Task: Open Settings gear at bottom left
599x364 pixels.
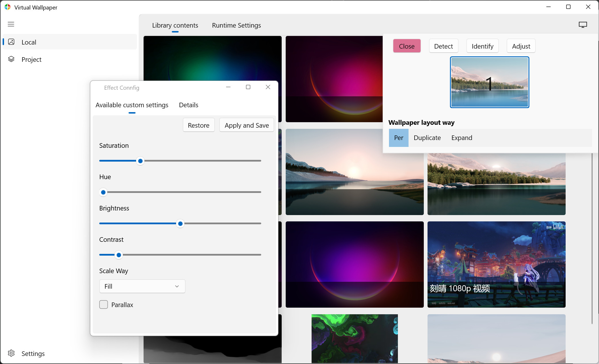Action: 11,353
